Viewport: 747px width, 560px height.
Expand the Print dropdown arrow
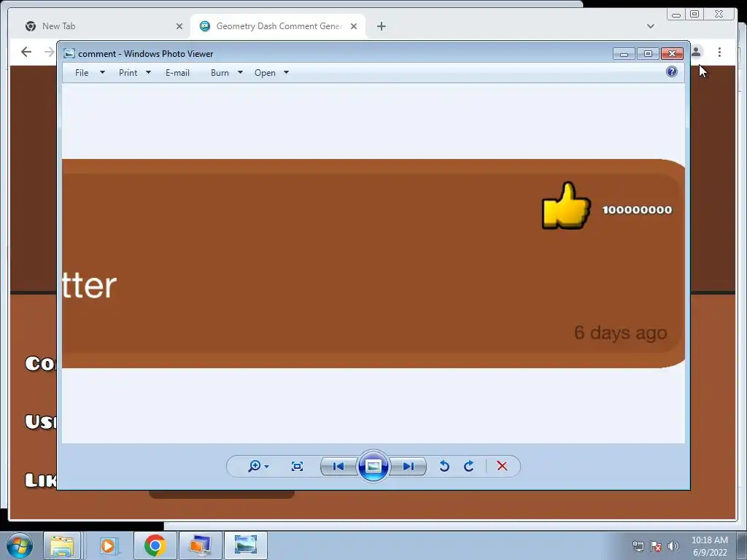coord(148,72)
